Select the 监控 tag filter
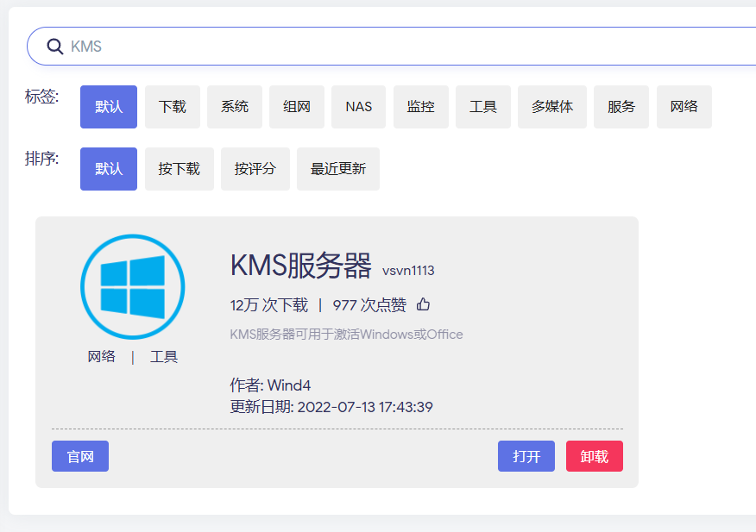The image size is (756, 532). click(x=421, y=107)
